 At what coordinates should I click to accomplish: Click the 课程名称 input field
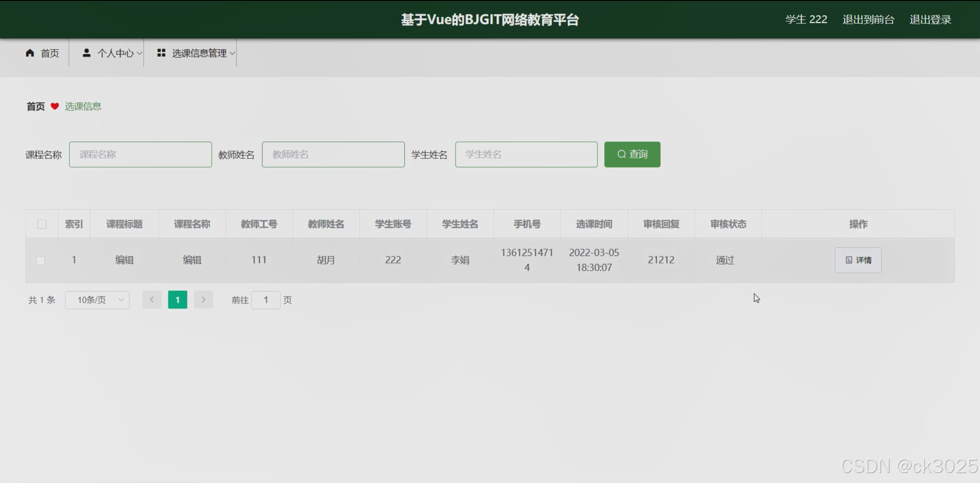tap(140, 154)
